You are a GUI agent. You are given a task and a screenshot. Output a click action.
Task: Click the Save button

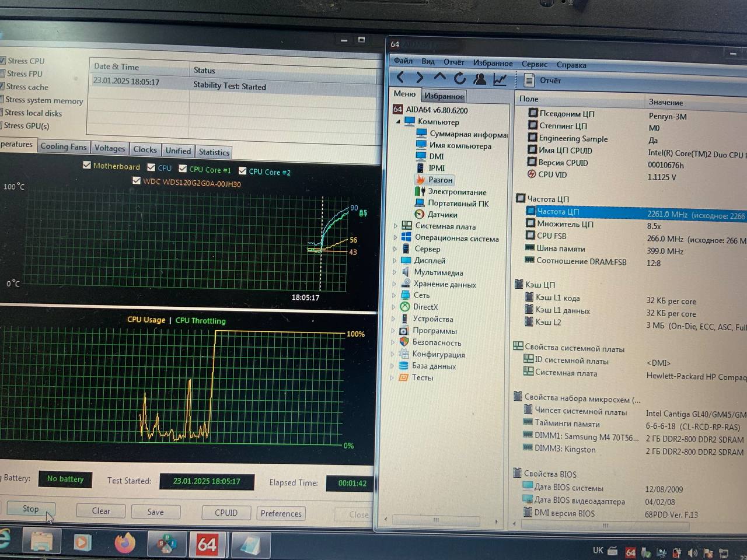[x=155, y=512]
